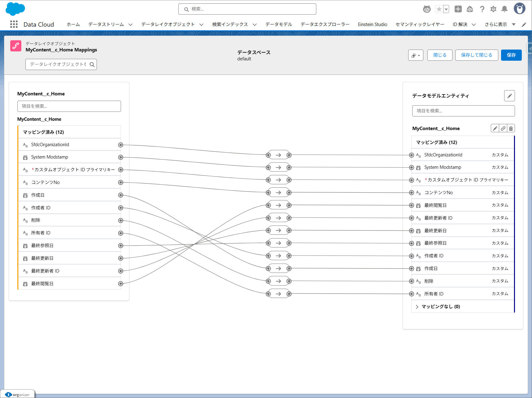Click the 保存して閉じる button
Image resolution: width=532 pixels, height=398 pixels.
[476, 55]
